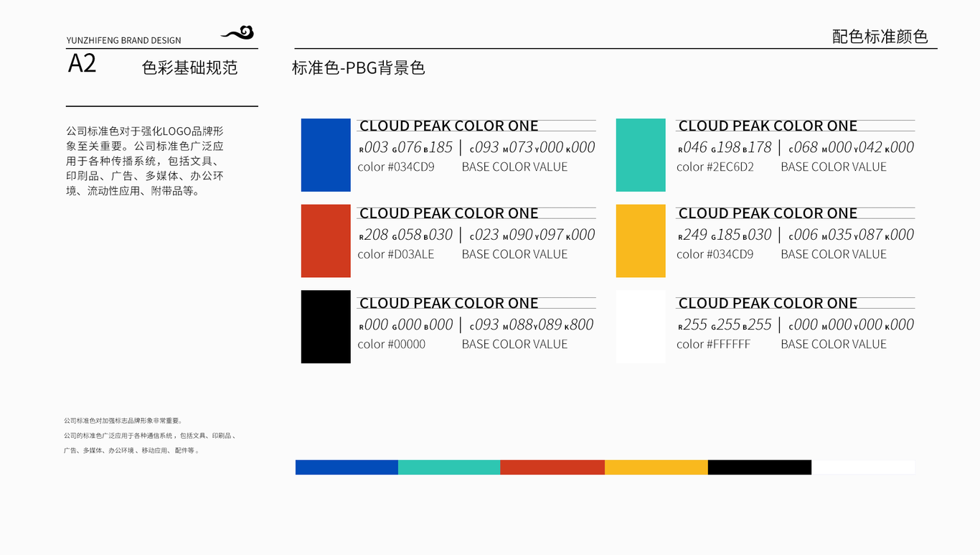Viewport: 980px width, 555px height.
Task: Click 'color #034CD9' next to the yellow swatch
Action: 715,255
